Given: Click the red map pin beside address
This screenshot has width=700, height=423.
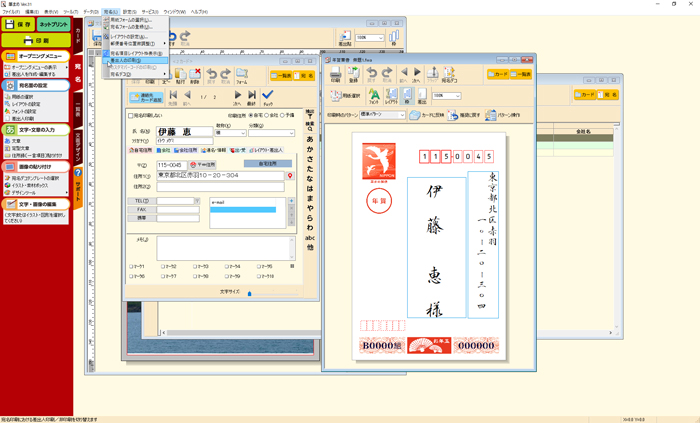Looking at the screenshot, I should (290, 176).
